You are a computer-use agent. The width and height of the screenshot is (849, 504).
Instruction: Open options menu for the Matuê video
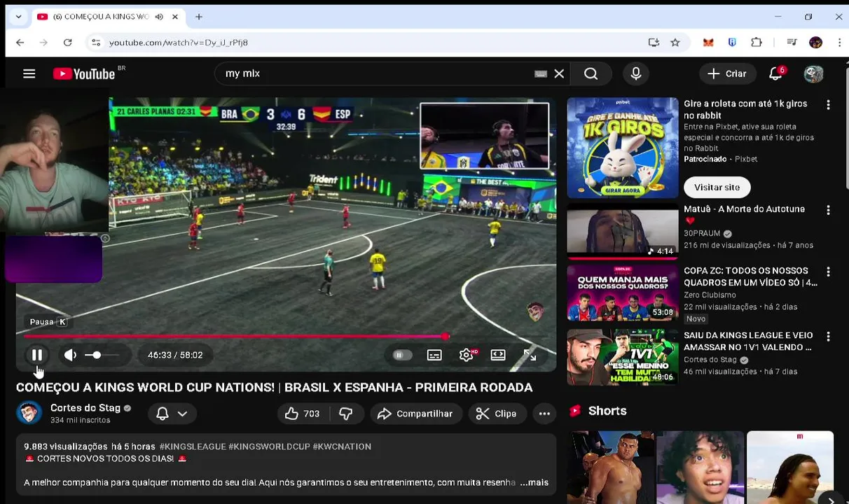(828, 210)
